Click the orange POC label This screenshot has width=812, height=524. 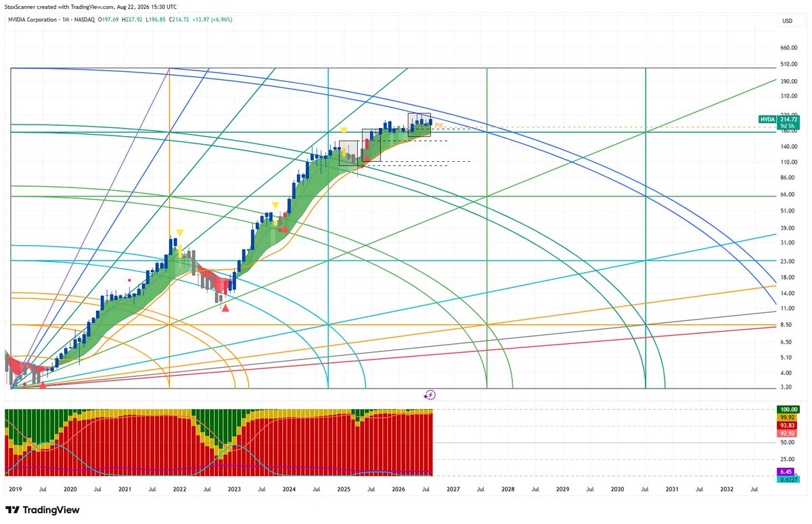pyautogui.click(x=439, y=125)
